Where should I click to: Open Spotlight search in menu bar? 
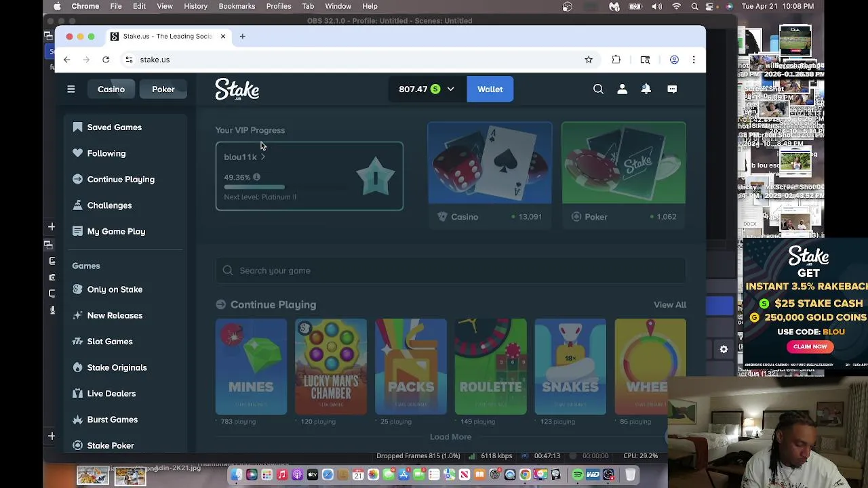[694, 6]
